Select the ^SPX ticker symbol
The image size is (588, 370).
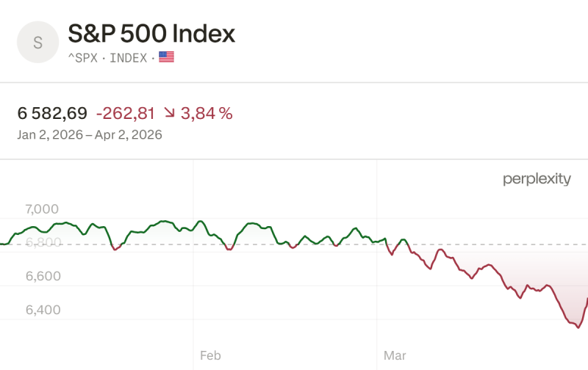[84, 57]
